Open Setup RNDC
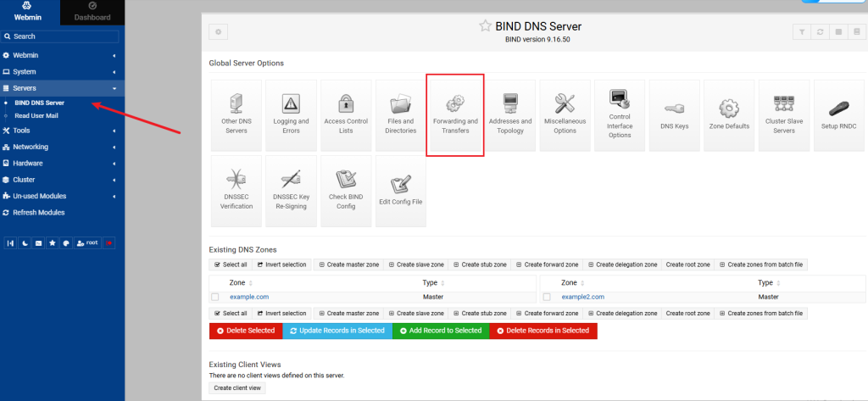 point(838,115)
